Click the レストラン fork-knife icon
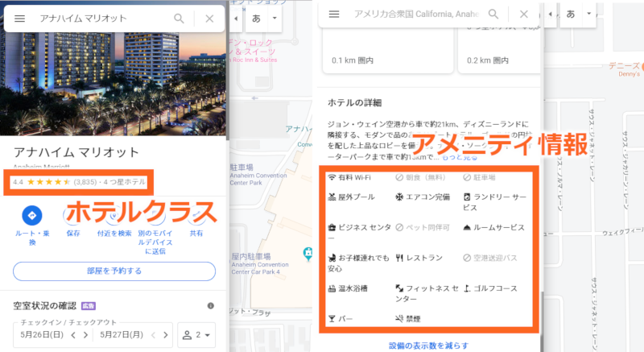 pos(399,258)
